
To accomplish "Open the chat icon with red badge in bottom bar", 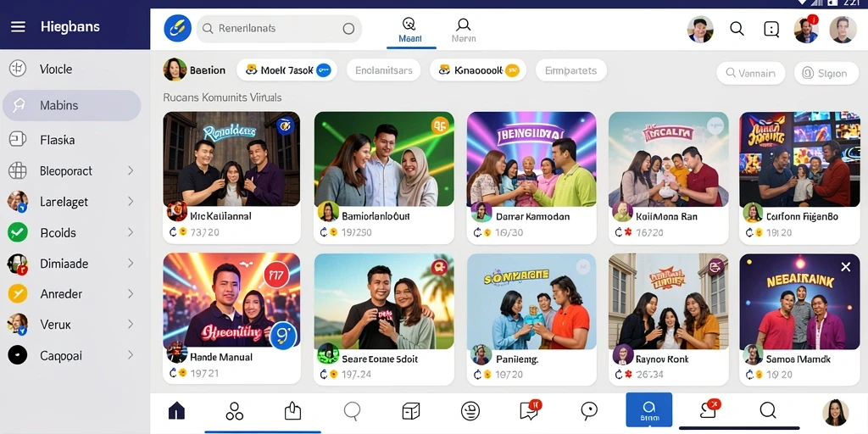I will (x=530, y=409).
